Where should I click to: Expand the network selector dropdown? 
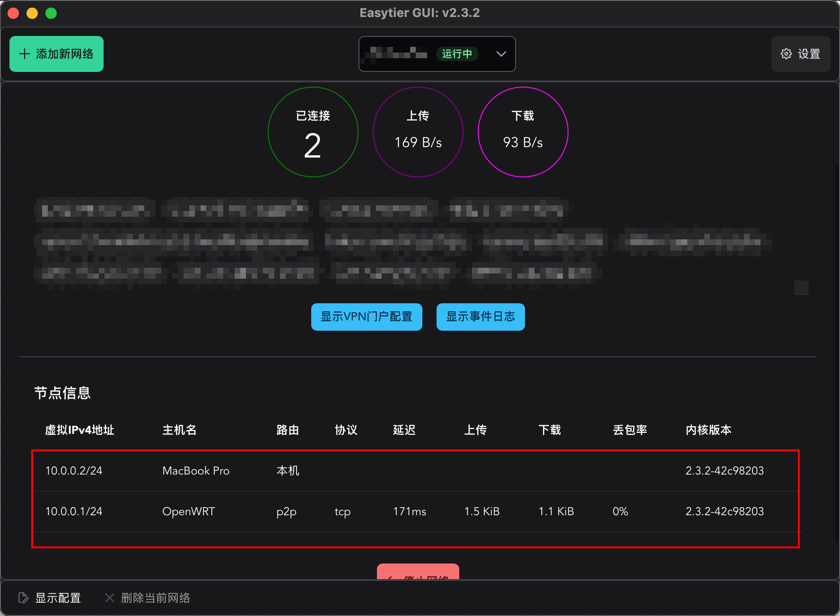(x=437, y=54)
